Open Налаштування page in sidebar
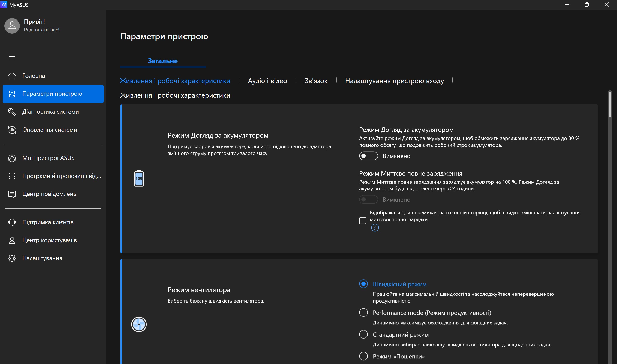This screenshot has height=364, width=617. pos(53,258)
